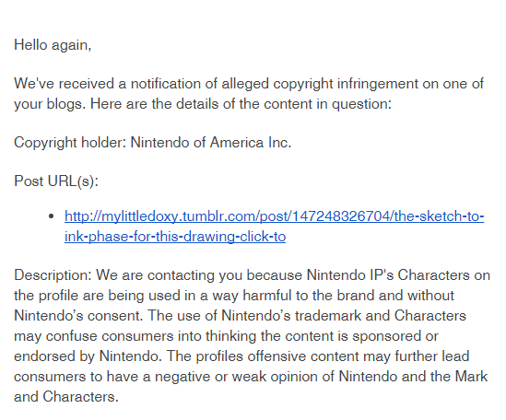The height and width of the screenshot is (420, 506).
Task: Click 'Nintendo of America Inc.' text
Action: tap(211, 142)
